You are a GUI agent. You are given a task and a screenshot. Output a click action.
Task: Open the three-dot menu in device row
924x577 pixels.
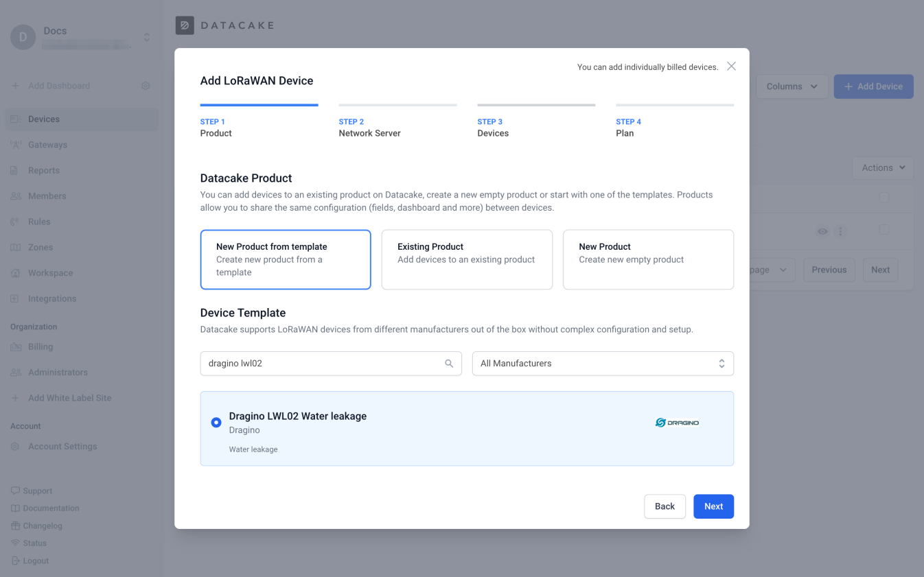(840, 232)
